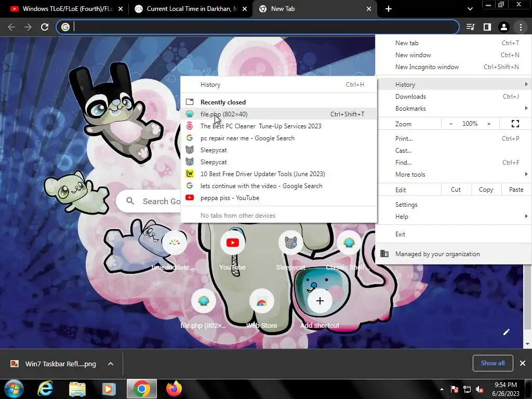Screen dimensions: 532x399
Task: Reopen 10 Best Free Driver Updater Tools
Action: [x=278, y=174]
